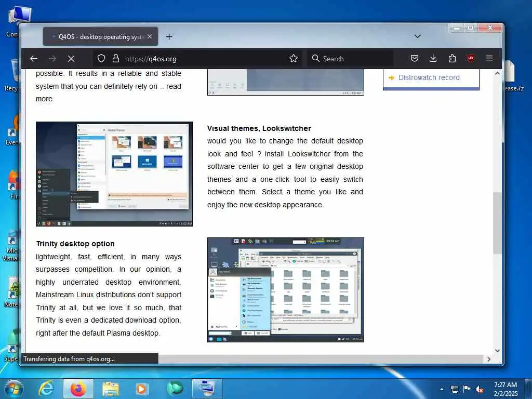532x399 pixels.
Task: Open the Firefox downloads panel
Action: click(433, 58)
